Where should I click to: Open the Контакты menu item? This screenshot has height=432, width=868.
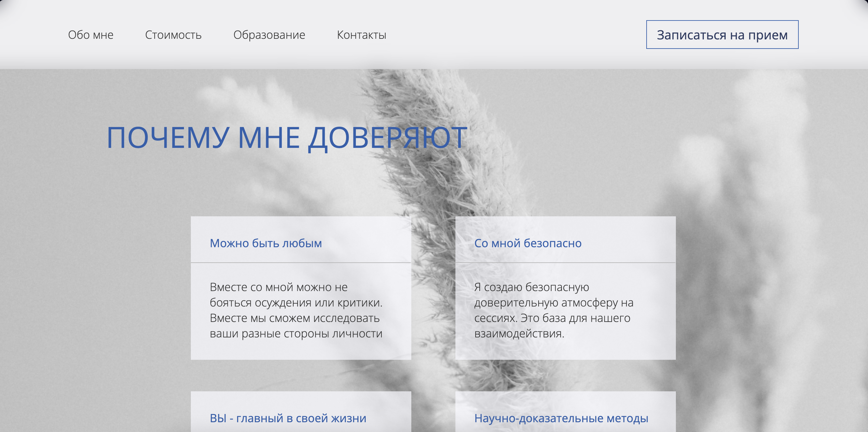361,35
